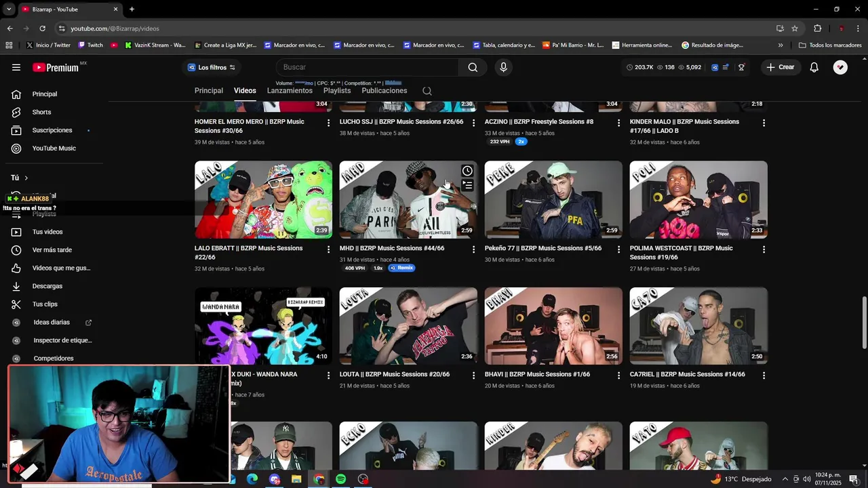Open Windows notification center

pos(853,479)
